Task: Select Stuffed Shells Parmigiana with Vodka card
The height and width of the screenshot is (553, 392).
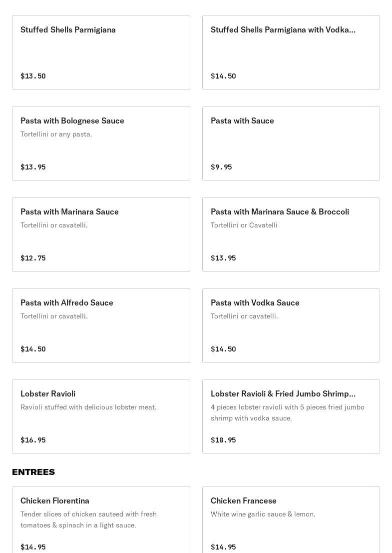Action: tap(291, 52)
